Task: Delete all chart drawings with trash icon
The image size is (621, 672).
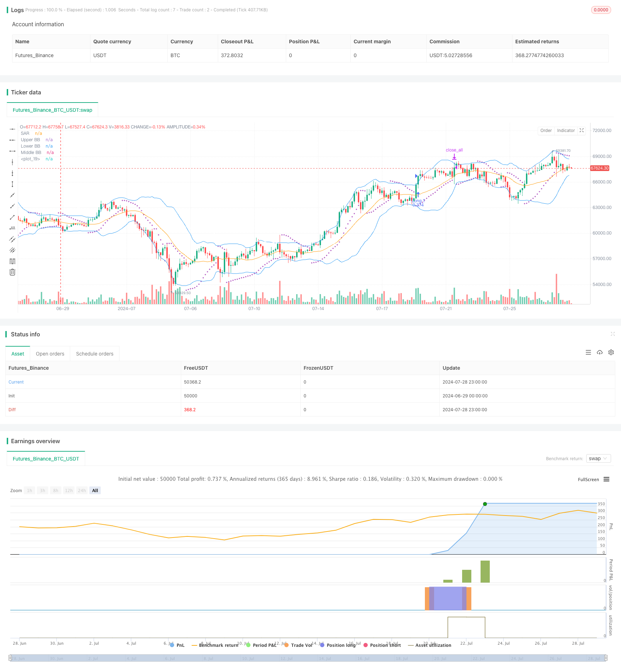Action: [x=12, y=272]
